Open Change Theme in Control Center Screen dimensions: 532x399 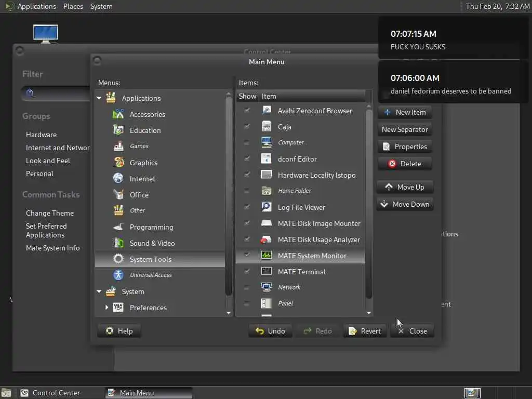[50, 213]
